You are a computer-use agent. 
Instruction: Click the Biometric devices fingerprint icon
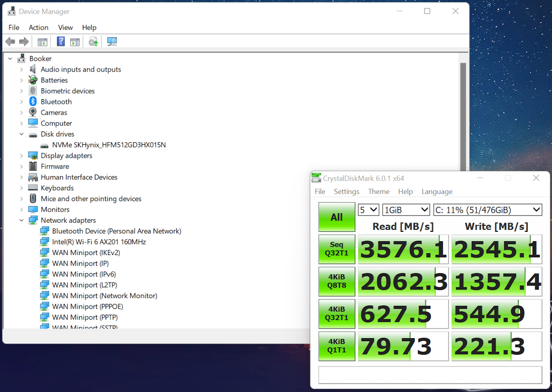pyautogui.click(x=33, y=91)
